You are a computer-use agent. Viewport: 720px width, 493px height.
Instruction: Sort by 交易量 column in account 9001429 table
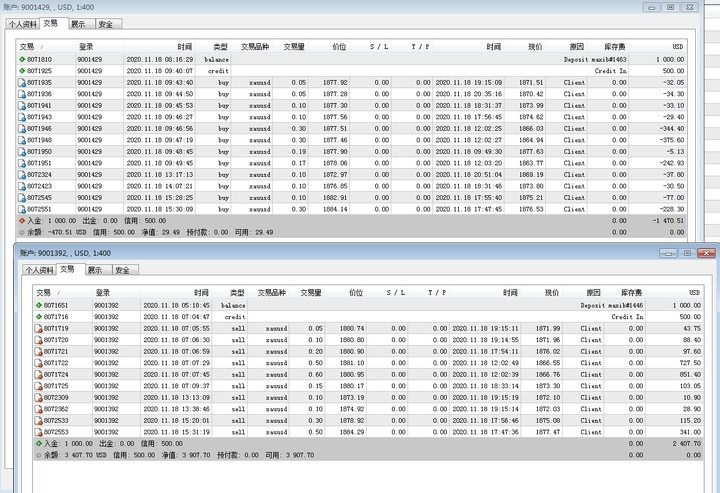[x=294, y=47]
